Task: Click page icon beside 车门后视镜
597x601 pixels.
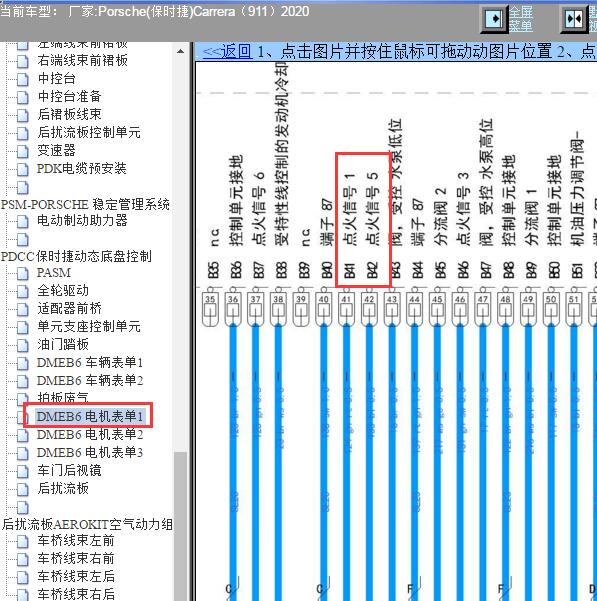Action: (23, 471)
